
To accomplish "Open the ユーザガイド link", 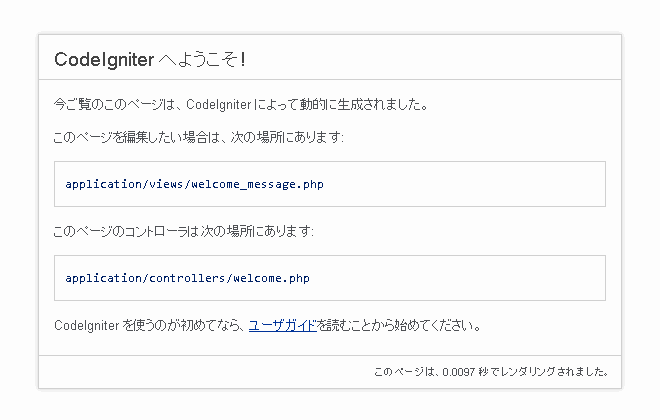I will point(282,325).
